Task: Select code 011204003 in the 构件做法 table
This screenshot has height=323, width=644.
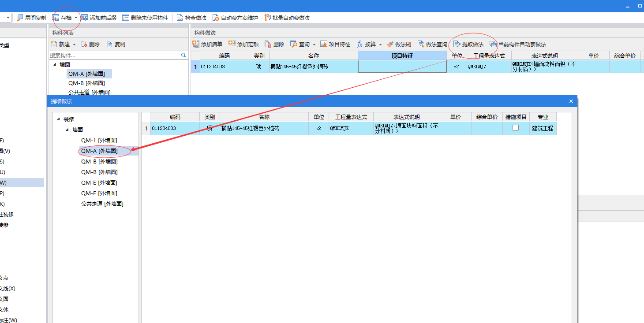Action: pyautogui.click(x=225, y=67)
